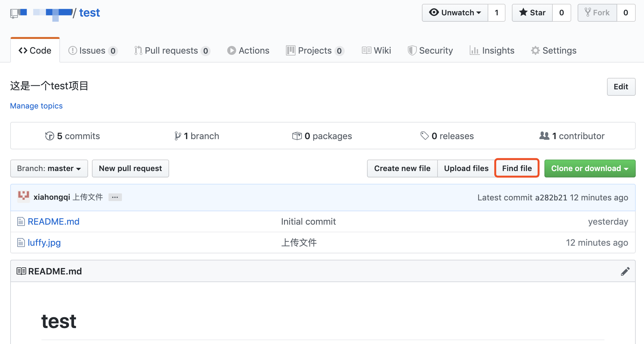Screen dimensions: 644x344
Task: Open the Unwatch notifications dropdown
Action: 455,13
